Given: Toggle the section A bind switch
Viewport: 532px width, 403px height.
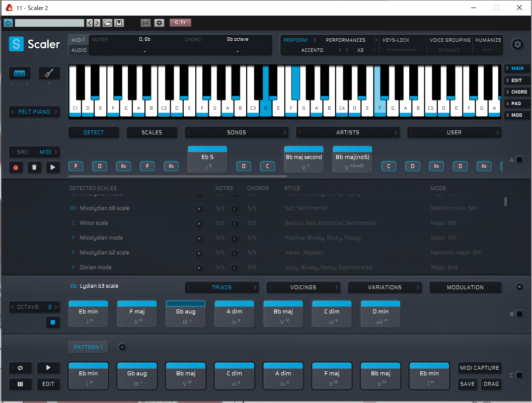Looking at the screenshot, I should (519, 160).
